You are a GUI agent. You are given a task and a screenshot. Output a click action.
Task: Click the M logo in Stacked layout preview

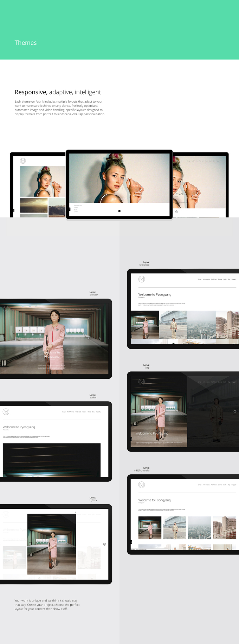[6, 411]
